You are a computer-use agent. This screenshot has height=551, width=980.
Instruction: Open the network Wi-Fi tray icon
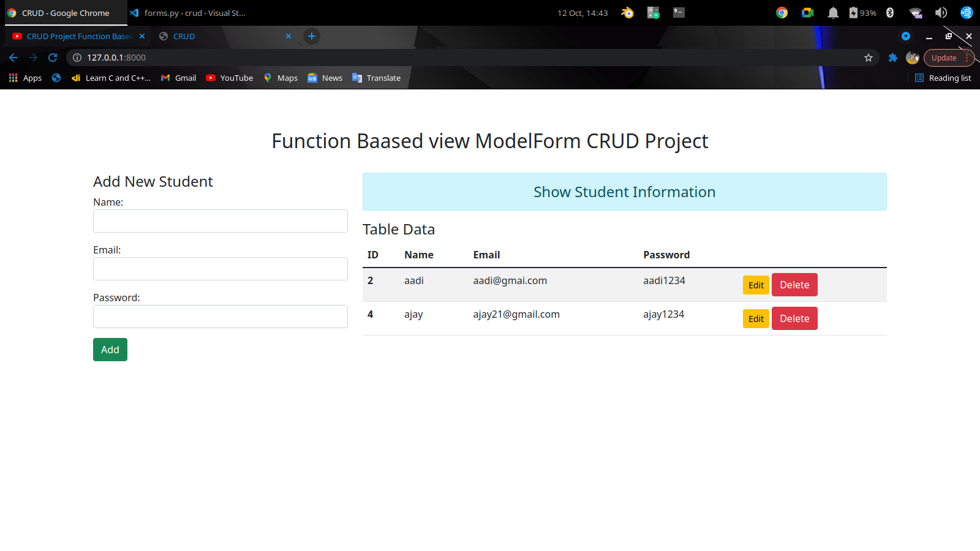click(x=916, y=13)
